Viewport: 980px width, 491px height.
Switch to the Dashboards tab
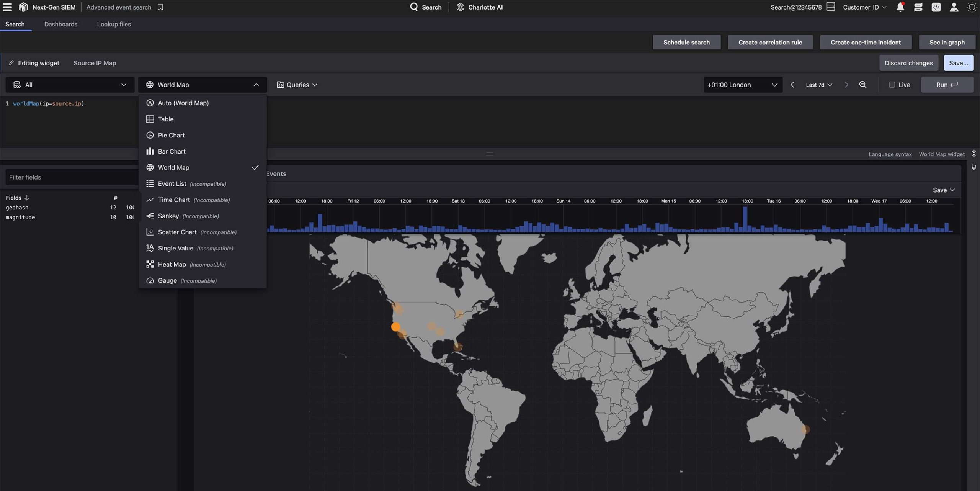pyautogui.click(x=60, y=24)
